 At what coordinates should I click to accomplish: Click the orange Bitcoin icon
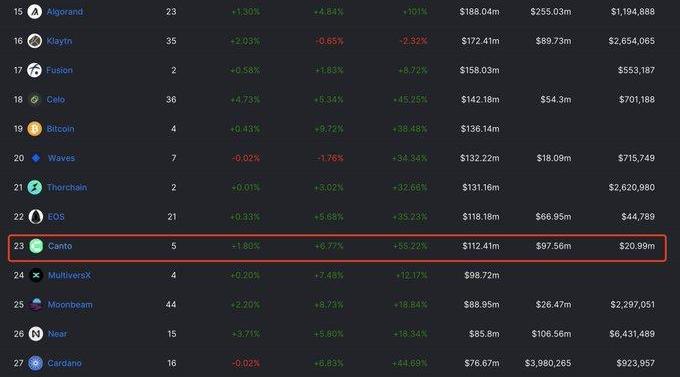coord(35,129)
